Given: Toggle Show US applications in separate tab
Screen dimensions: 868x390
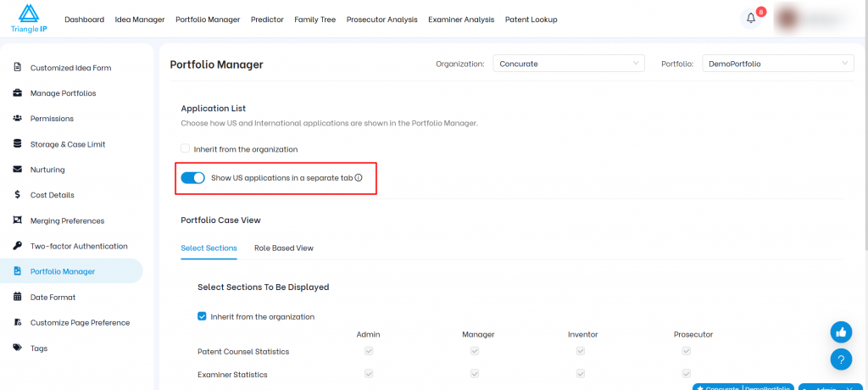Looking at the screenshot, I should 192,178.
